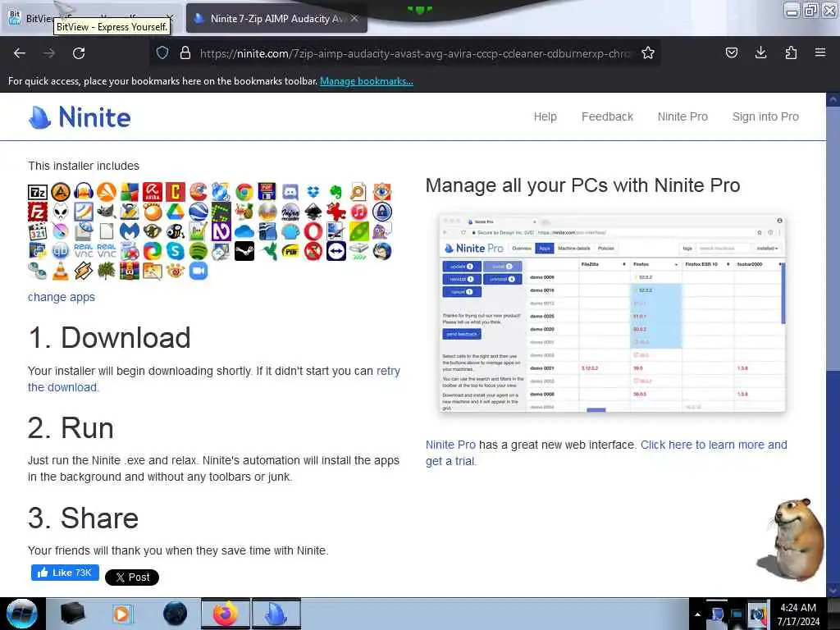Click the Skype icon
The height and width of the screenshot is (630, 840).
click(176, 251)
